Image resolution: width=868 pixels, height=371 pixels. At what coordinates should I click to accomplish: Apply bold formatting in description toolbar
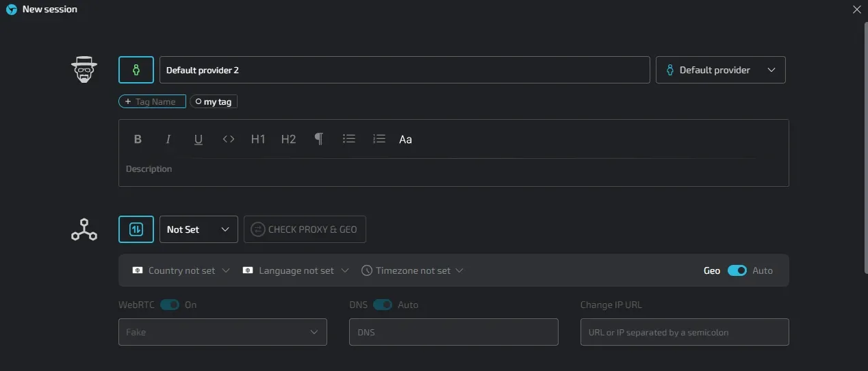138,139
